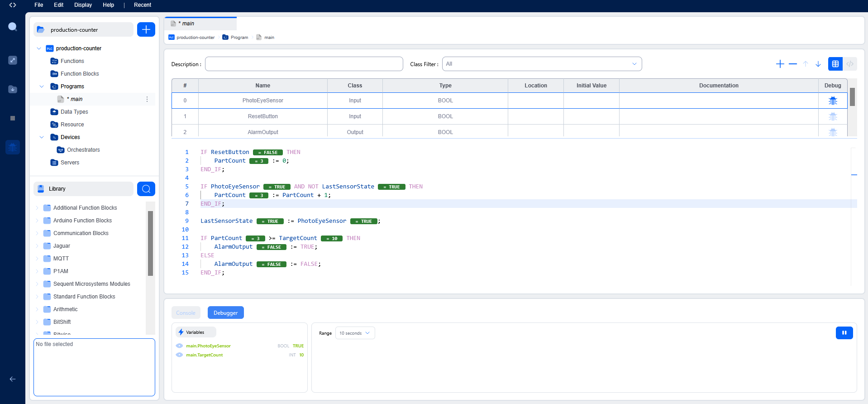This screenshot has height=404, width=868.
Task: Open the Help menu
Action: point(109,5)
